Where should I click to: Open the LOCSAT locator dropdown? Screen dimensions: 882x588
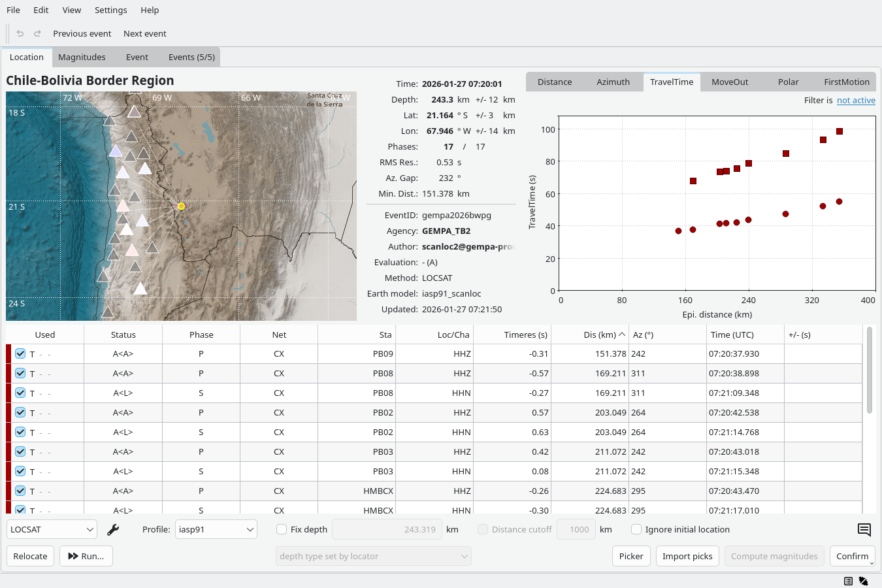point(52,530)
